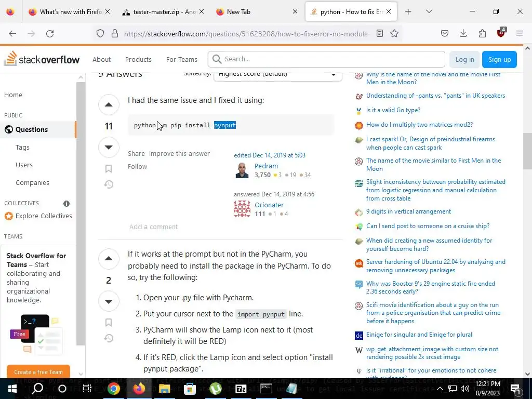The image size is (532, 399).
Task: Open the taskbar search
Action: click(x=37, y=389)
